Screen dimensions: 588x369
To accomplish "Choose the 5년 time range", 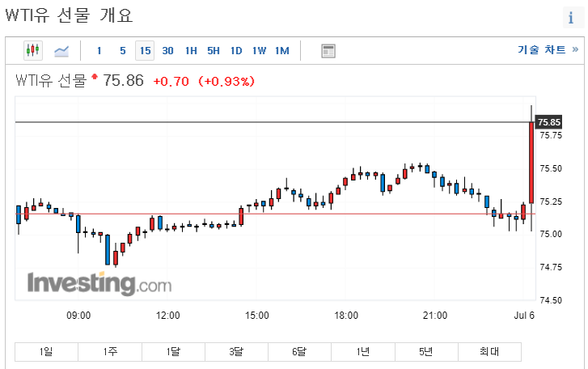I will tap(426, 352).
